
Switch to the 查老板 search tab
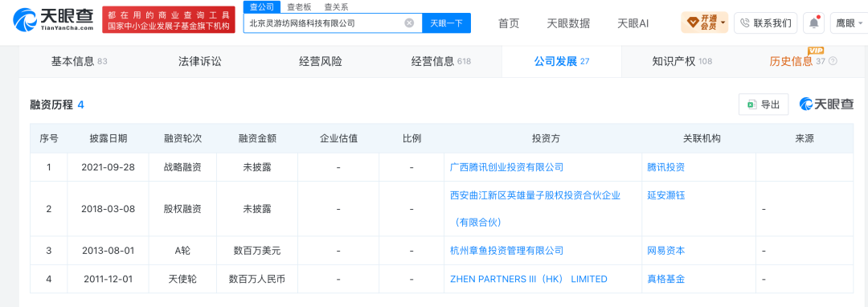(x=299, y=7)
